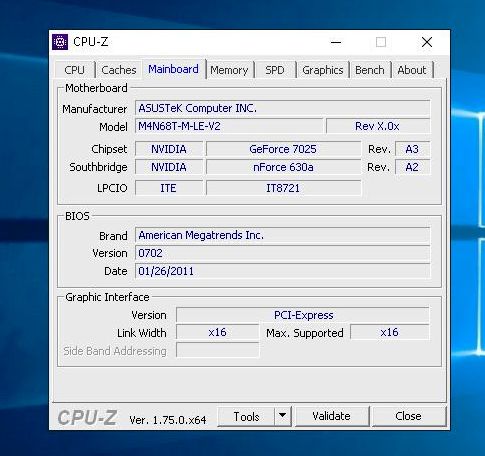
Task: Switch to the CPU tab
Action: point(74,70)
